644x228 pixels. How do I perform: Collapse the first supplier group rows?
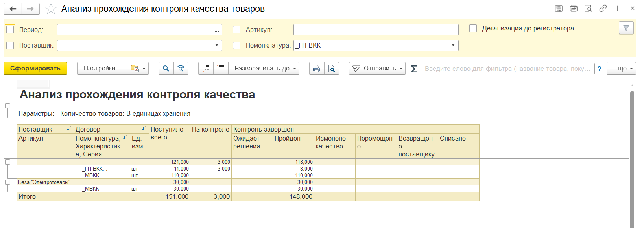7,162
